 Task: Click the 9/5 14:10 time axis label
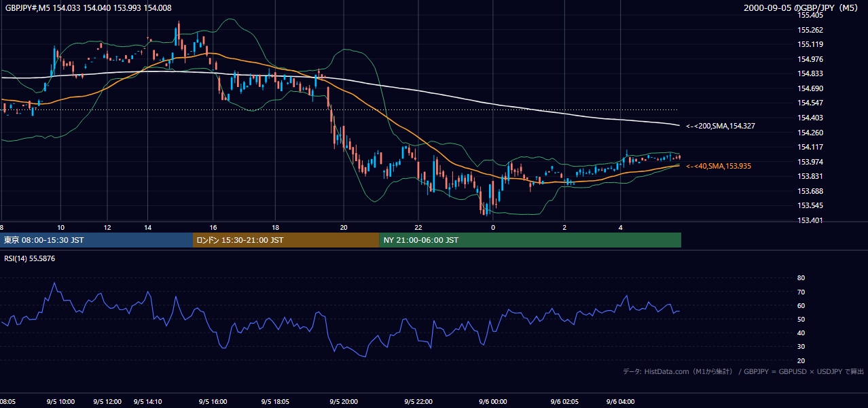tap(148, 402)
